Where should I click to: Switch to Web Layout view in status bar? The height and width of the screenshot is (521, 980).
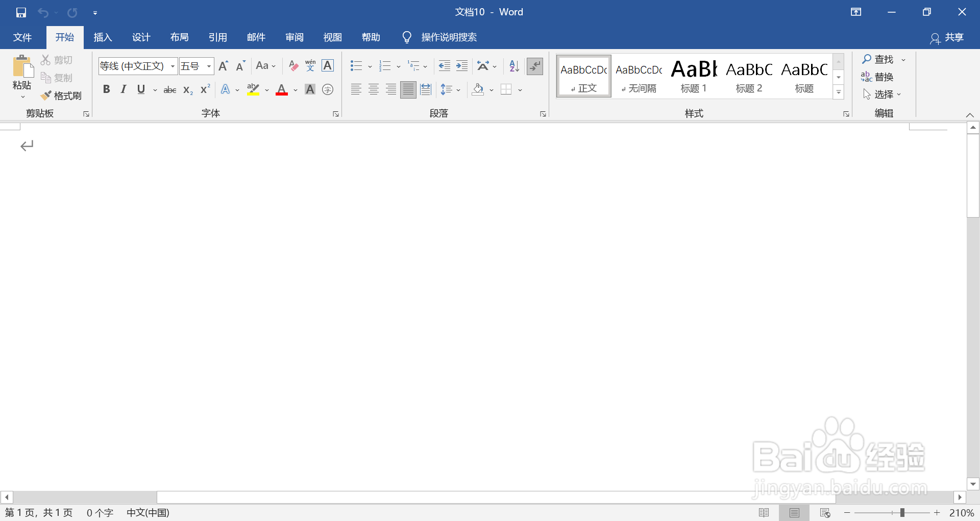click(825, 513)
